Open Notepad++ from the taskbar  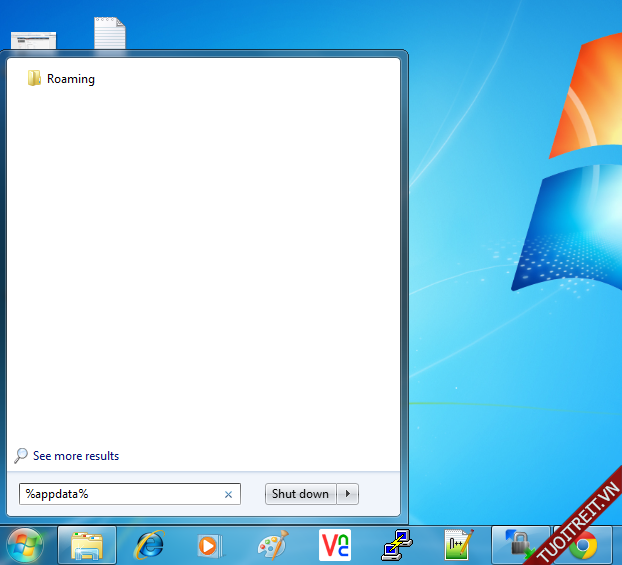[458, 545]
